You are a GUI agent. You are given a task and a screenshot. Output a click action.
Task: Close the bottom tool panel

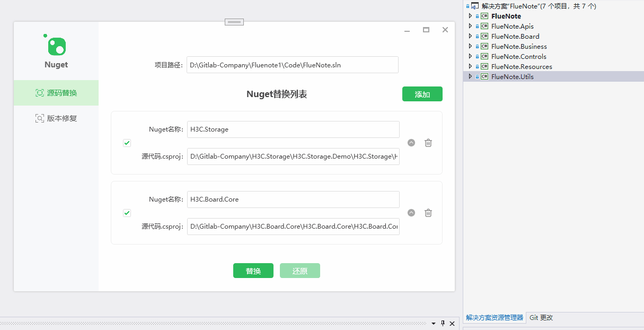pos(452,323)
